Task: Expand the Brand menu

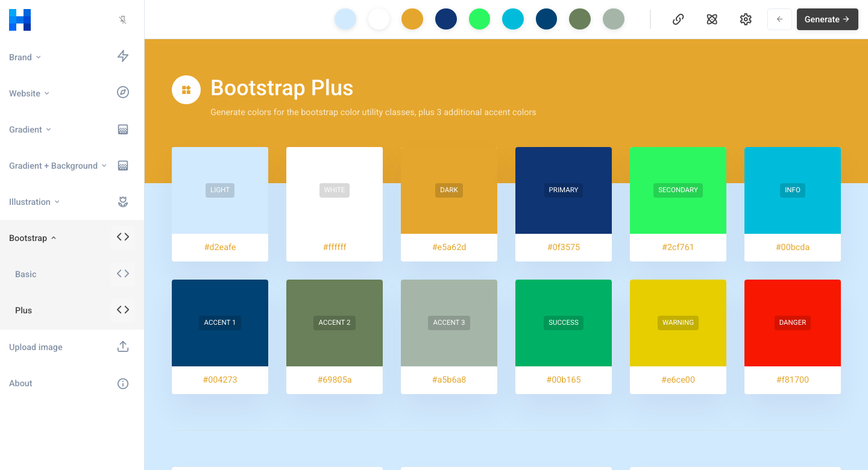Action: (x=25, y=57)
